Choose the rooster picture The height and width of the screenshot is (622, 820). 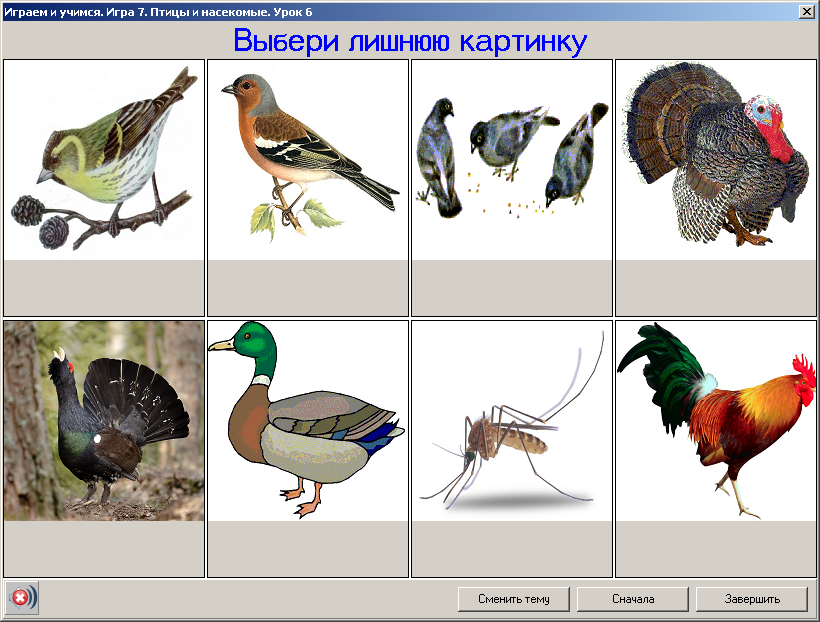(715, 421)
